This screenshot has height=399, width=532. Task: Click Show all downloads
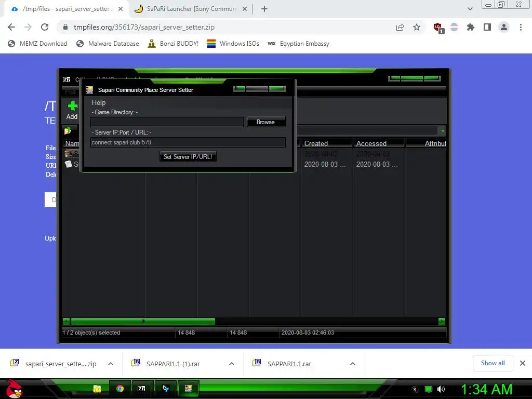[493, 363]
